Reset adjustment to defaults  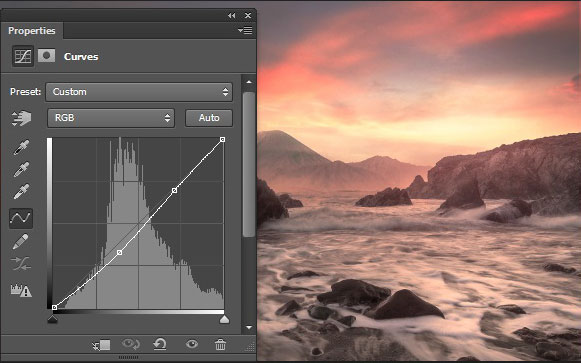[x=160, y=344]
